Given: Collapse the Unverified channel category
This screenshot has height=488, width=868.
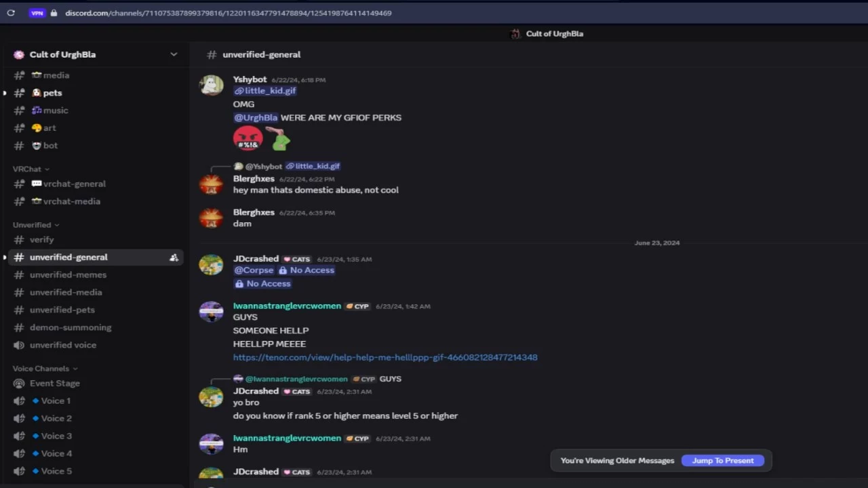Looking at the screenshot, I should click(36, 224).
